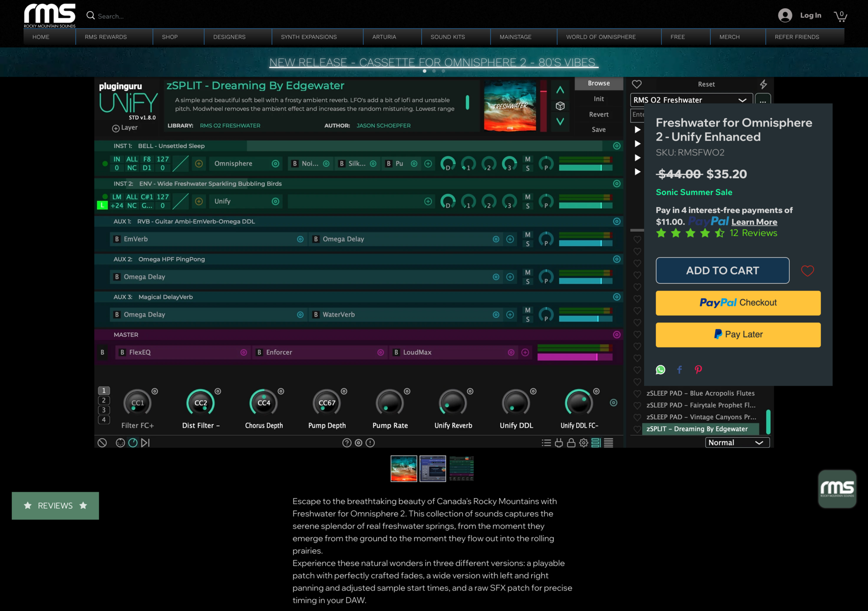The width and height of the screenshot is (868, 611).
Task: Open the Reviews side tab
Action: 55,506
